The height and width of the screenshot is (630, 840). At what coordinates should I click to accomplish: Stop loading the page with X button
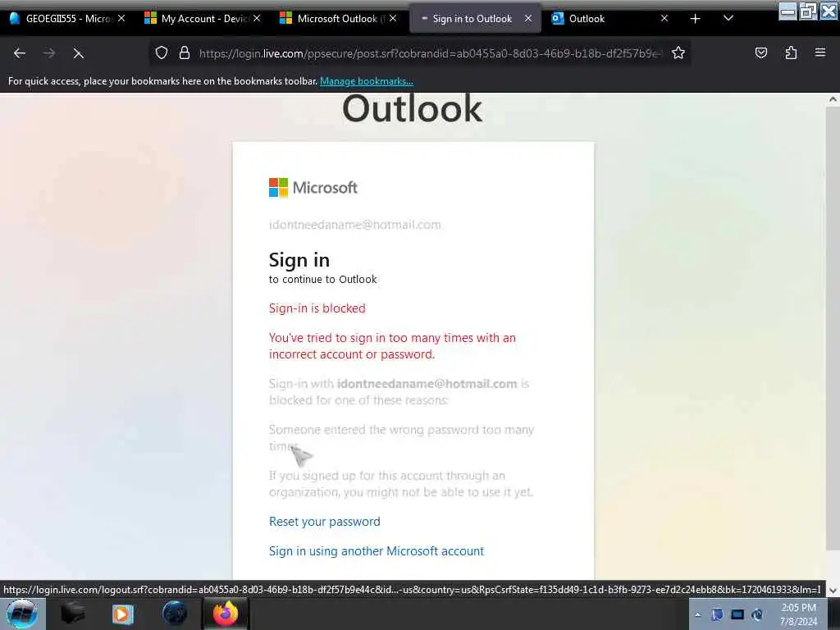pos(78,53)
